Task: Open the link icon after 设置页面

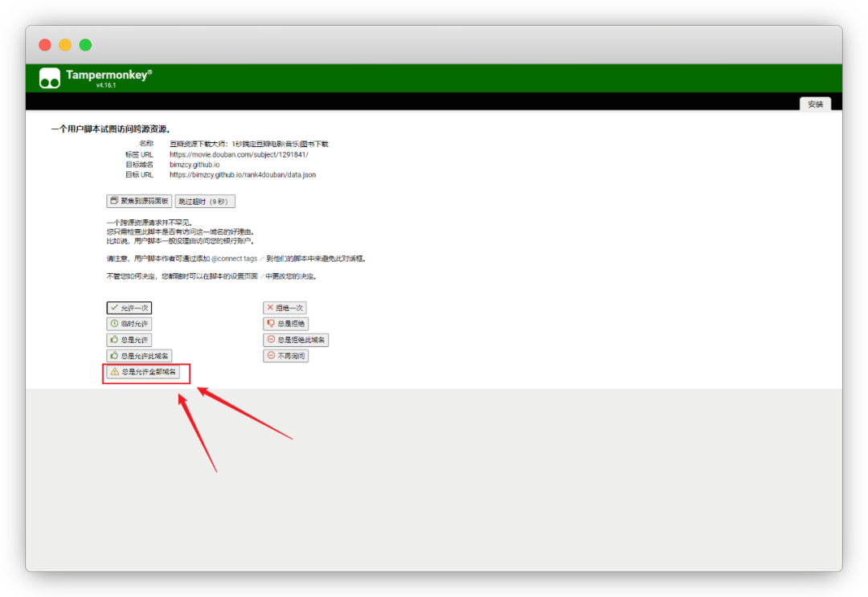Action: 262,276
